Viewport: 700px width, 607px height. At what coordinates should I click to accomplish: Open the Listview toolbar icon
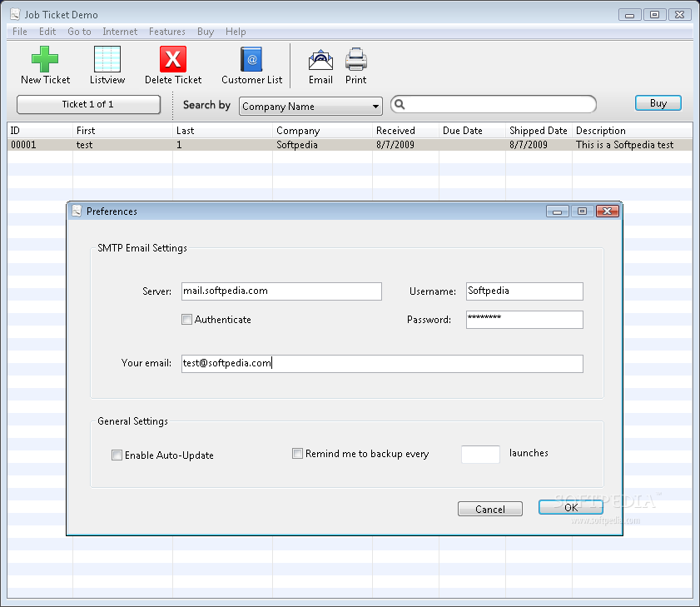pos(107,59)
